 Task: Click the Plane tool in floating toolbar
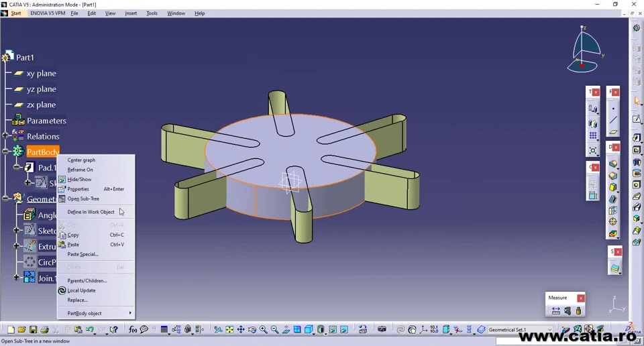[x=613, y=131]
